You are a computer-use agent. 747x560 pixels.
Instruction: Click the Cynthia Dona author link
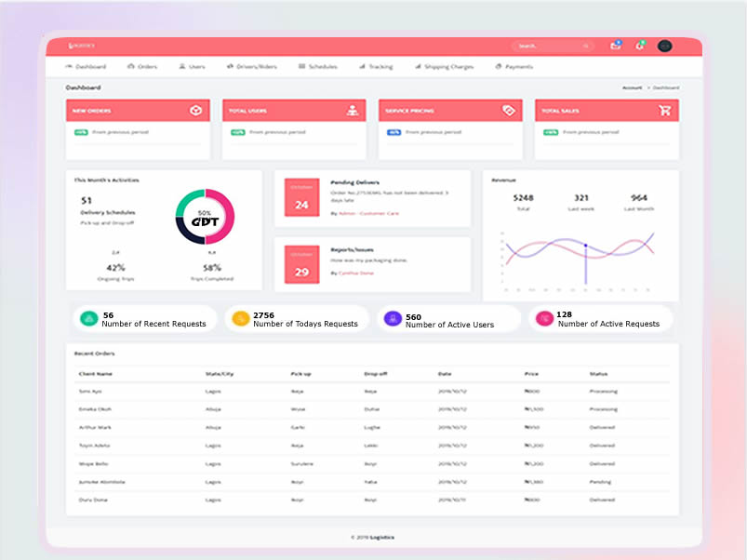coord(357,273)
